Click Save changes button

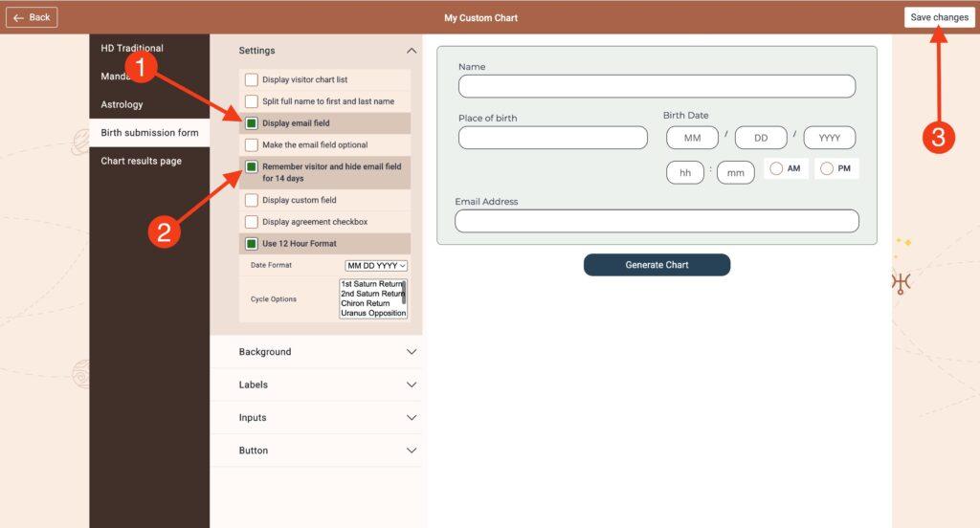939,17
